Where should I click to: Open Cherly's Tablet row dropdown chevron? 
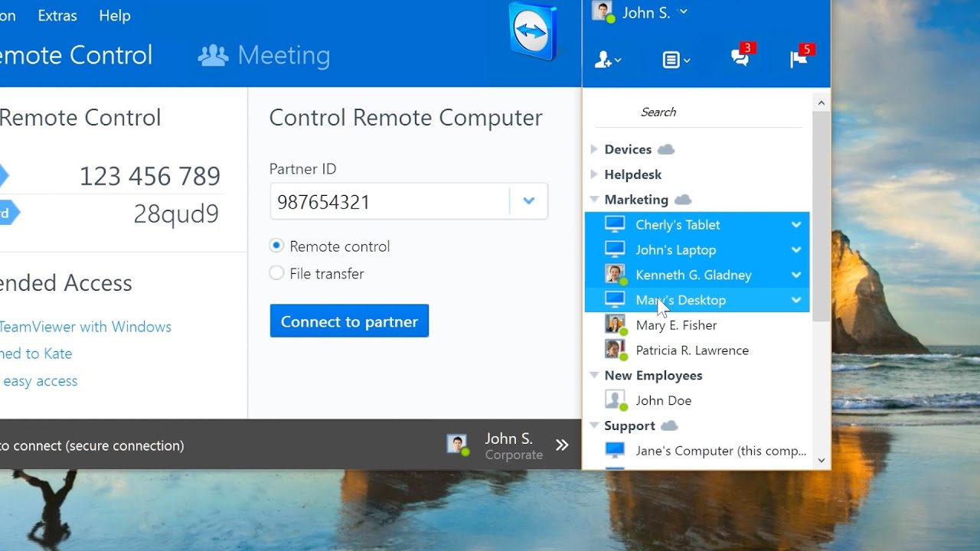[796, 225]
